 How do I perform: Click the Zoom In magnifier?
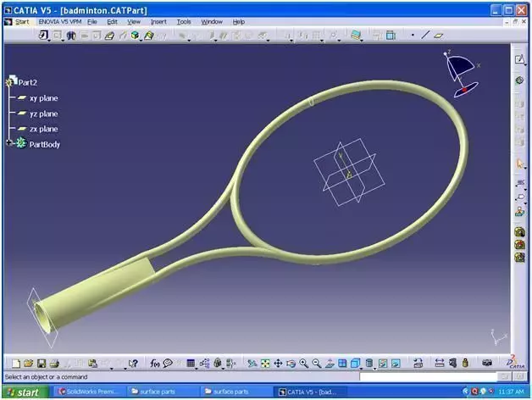[x=303, y=364]
